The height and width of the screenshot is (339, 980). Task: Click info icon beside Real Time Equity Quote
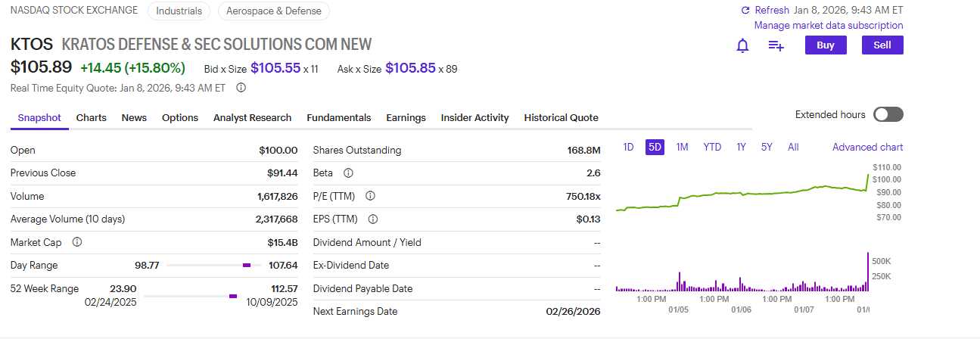coord(241,88)
